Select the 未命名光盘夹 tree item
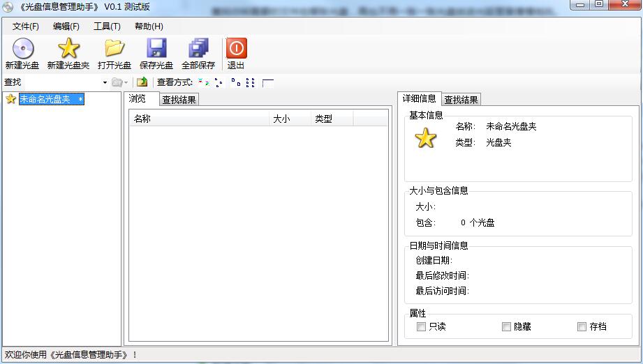 pos(45,99)
